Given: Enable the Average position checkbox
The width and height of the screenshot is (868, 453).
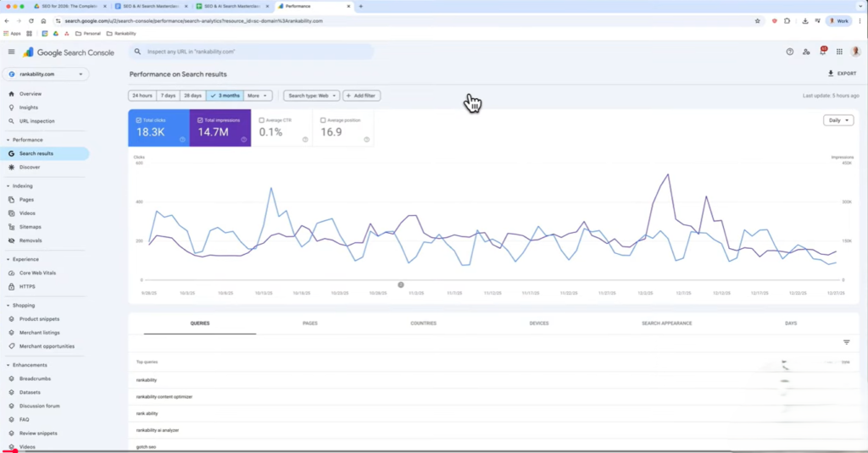Looking at the screenshot, I should [x=324, y=120].
